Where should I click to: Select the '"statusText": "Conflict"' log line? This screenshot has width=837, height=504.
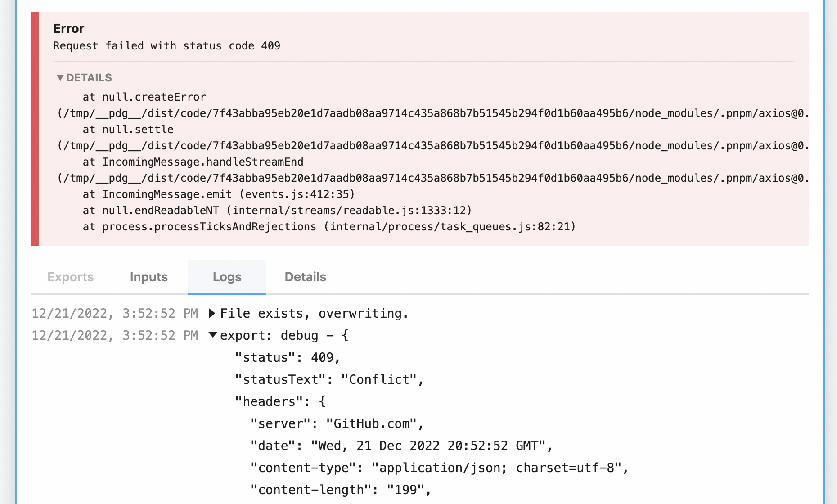(328, 379)
